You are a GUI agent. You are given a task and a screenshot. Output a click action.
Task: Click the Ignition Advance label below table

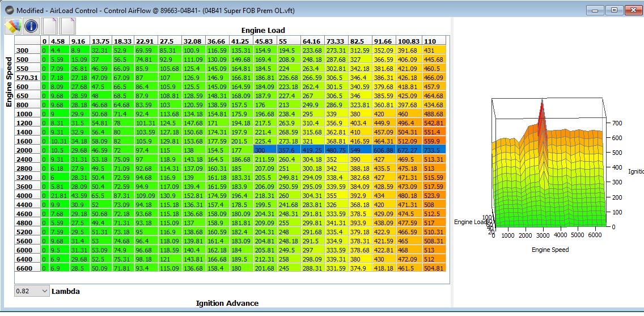(227, 304)
